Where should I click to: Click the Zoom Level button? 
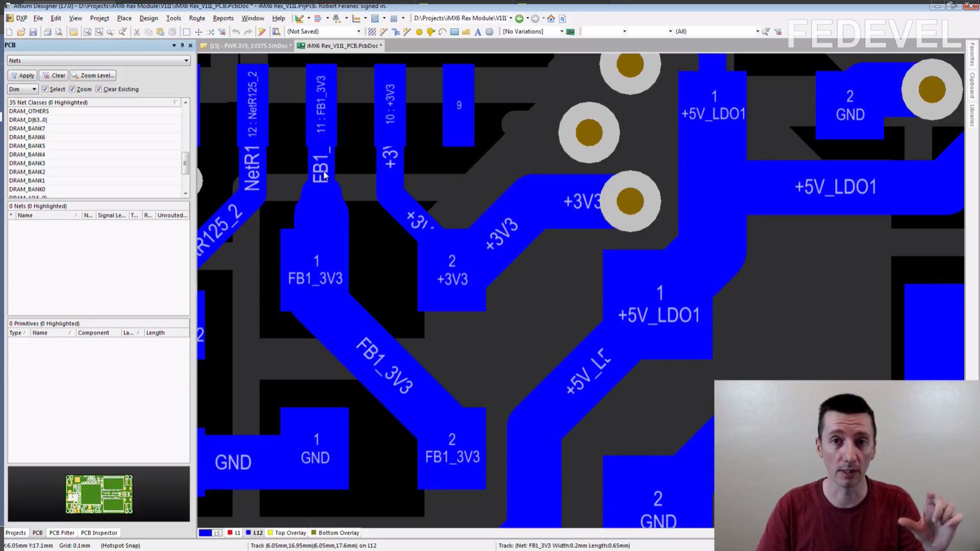(x=93, y=76)
